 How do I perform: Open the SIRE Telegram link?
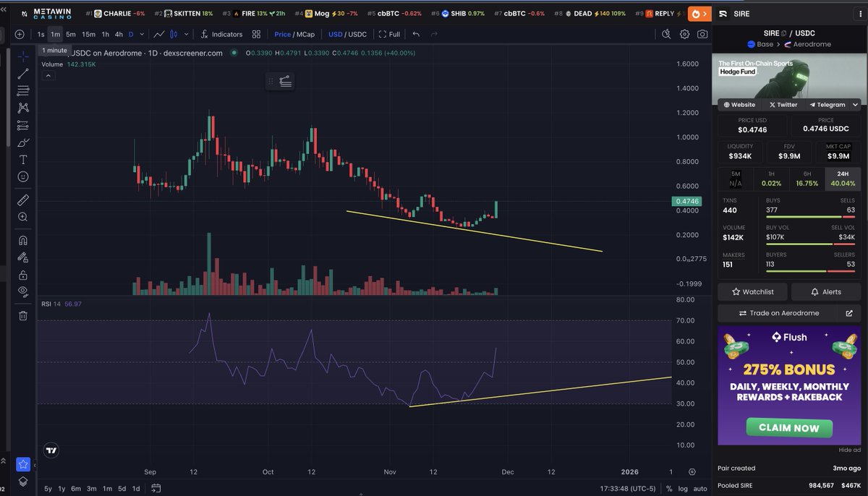(827, 105)
